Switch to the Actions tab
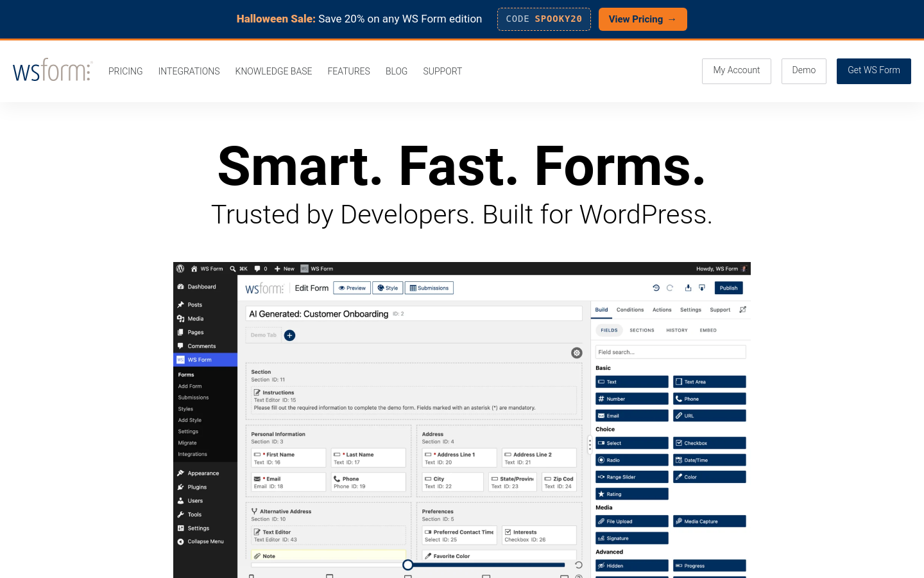The height and width of the screenshot is (578, 924). (x=662, y=310)
